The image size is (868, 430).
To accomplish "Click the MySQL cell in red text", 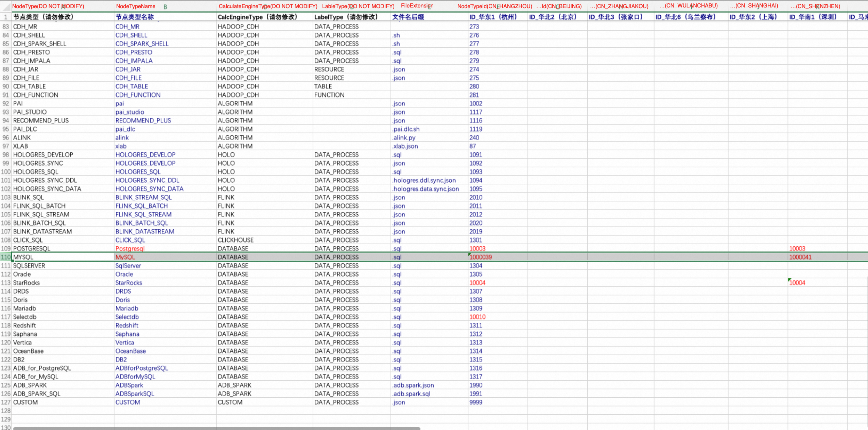I will point(165,257).
